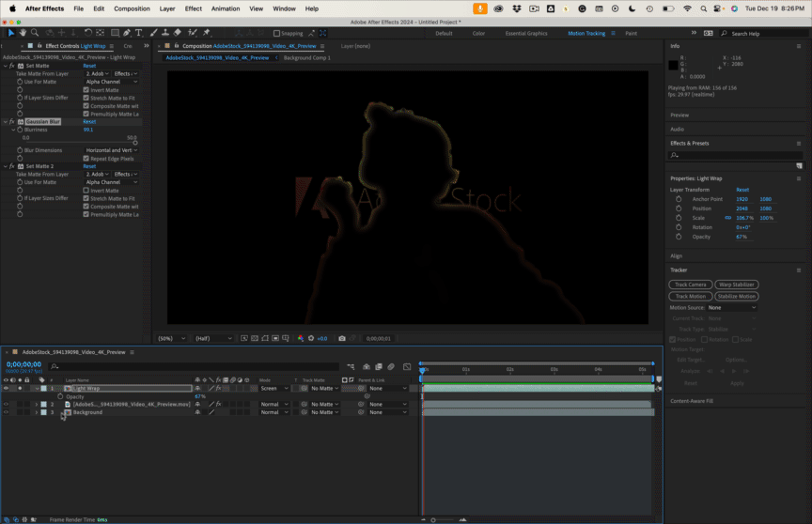
Task: Click the Blurriness slider handle
Action: (135, 143)
